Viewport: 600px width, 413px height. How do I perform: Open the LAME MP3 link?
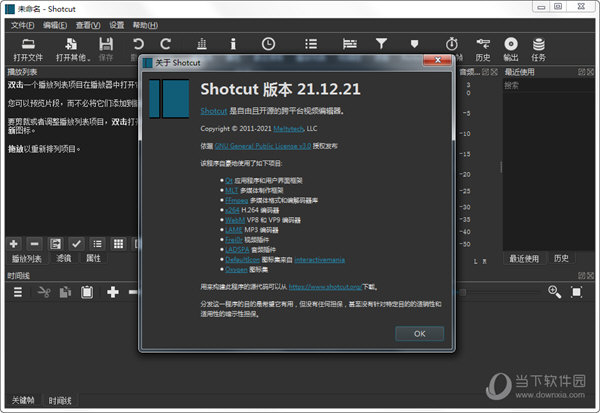pyautogui.click(x=234, y=230)
